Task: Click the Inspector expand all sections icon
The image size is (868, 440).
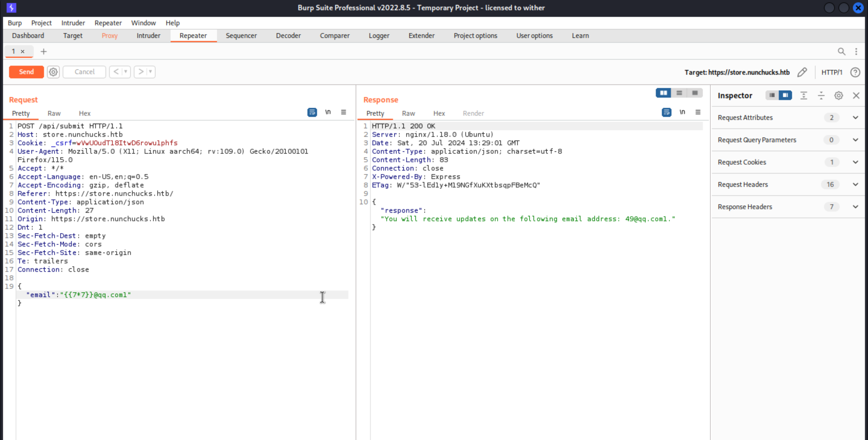Action: click(804, 96)
